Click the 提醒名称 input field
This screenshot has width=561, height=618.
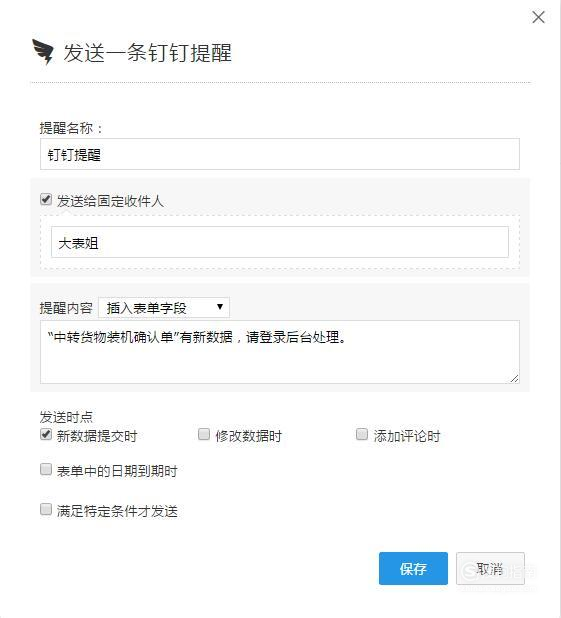click(x=280, y=154)
